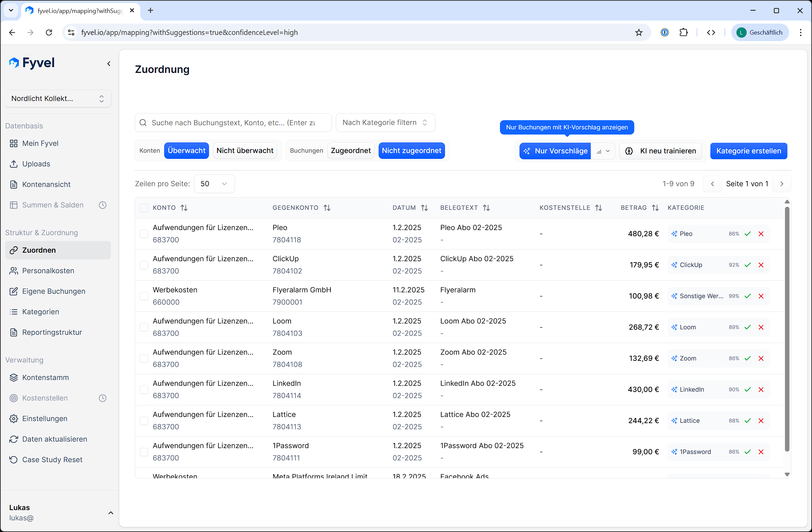Collapse the Fyvel sidebar
Image resolution: width=812 pixels, height=532 pixels.
pyautogui.click(x=109, y=64)
